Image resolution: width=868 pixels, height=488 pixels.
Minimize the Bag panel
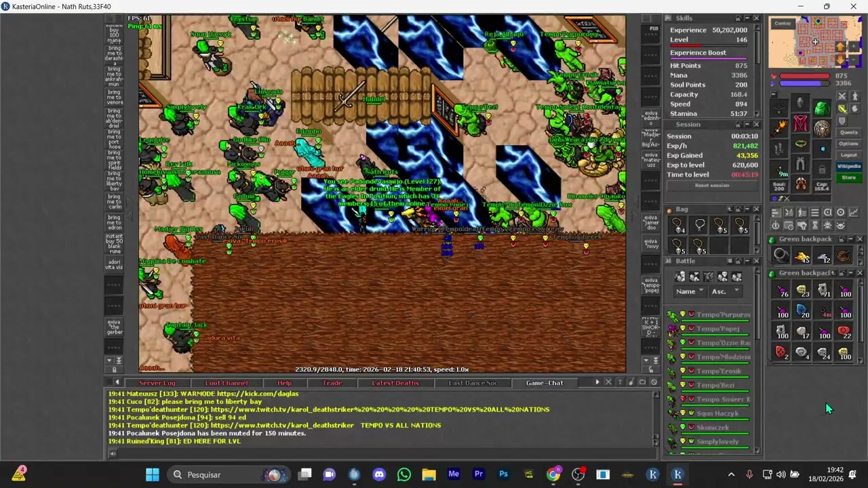tap(748, 209)
